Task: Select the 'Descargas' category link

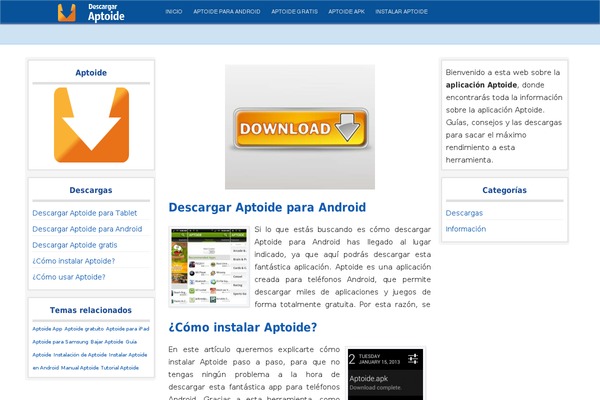Action: tap(464, 213)
